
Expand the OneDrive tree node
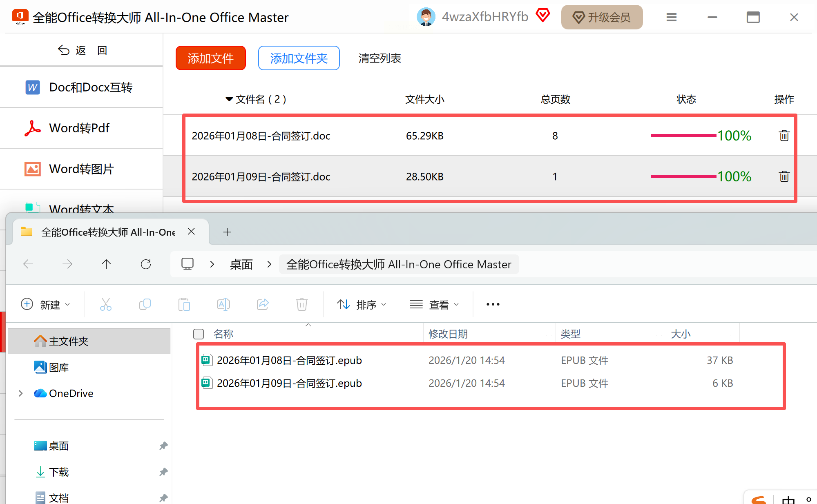point(21,393)
